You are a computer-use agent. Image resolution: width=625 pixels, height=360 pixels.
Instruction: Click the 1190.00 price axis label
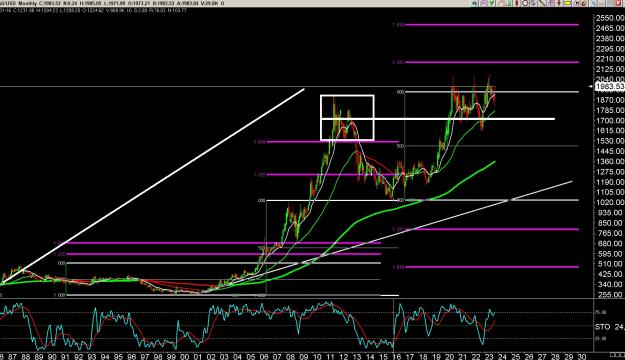pos(610,182)
